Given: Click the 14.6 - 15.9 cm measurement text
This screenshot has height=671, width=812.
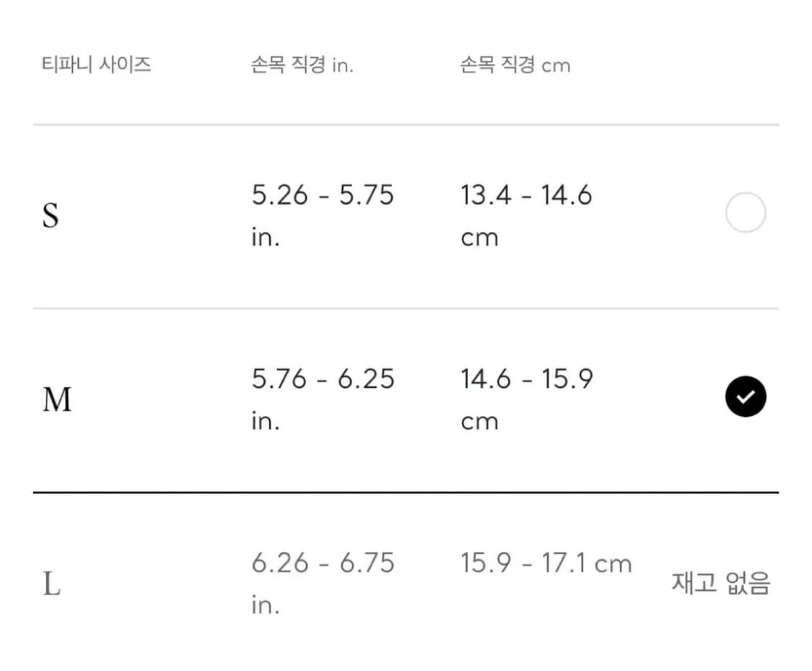Looking at the screenshot, I should (527, 399).
